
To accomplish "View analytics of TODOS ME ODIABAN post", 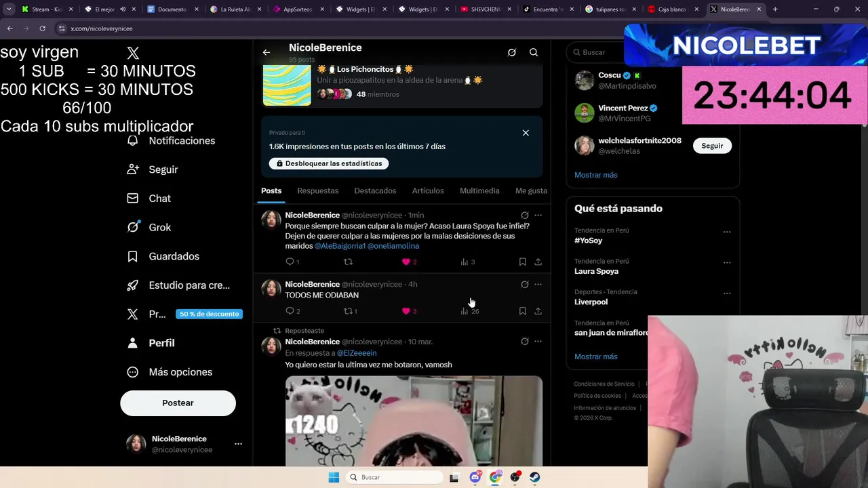I will point(469,311).
